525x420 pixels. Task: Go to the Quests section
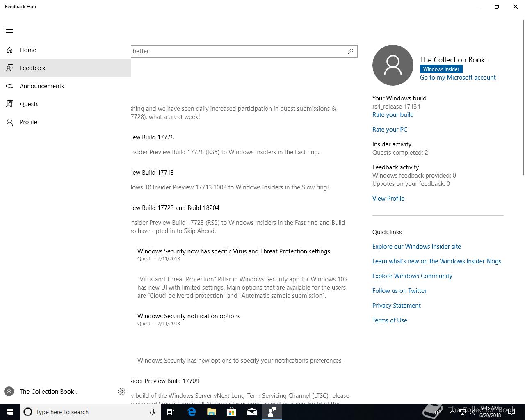66,104
